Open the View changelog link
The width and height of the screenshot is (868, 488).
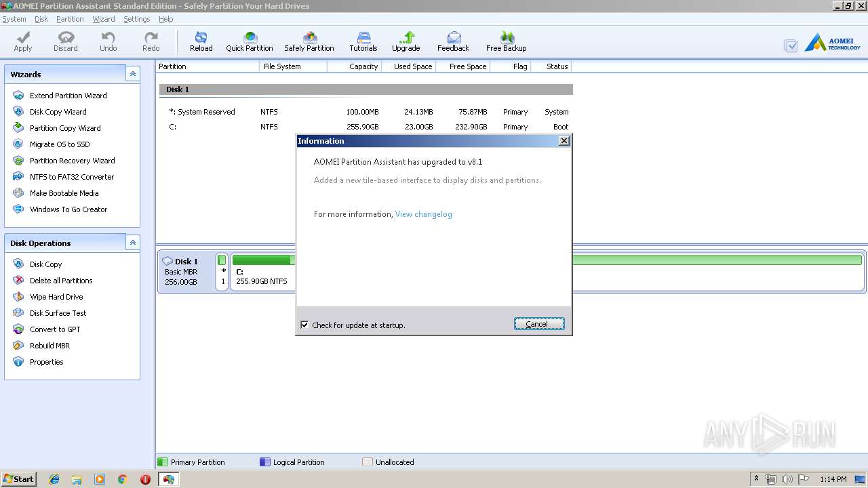point(424,214)
